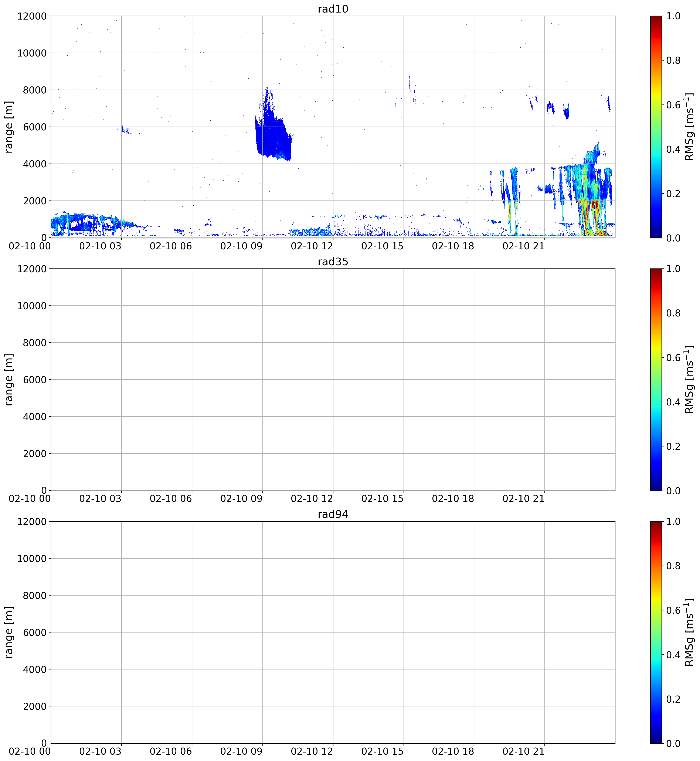Image resolution: width=700 pixels, height=761 pixels.
Task: Click the 02-10 21 tick label in rad35
Action: (x=523, y=499)
